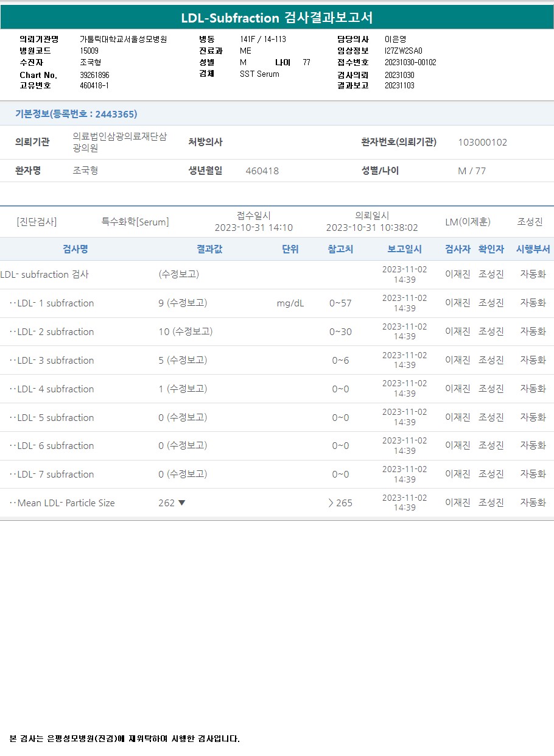Select the LDL- 7 subfraction row
554x756 pixels.
tap(55, 475)
